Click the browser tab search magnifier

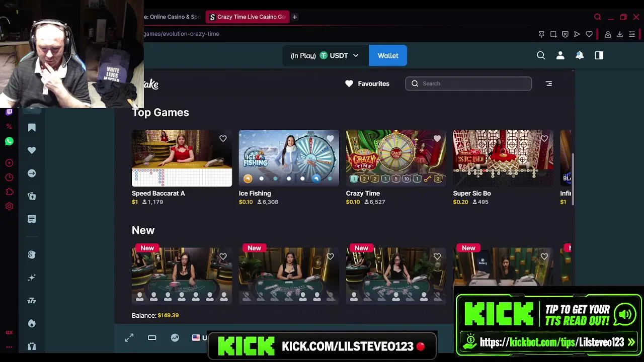point(598,17)
